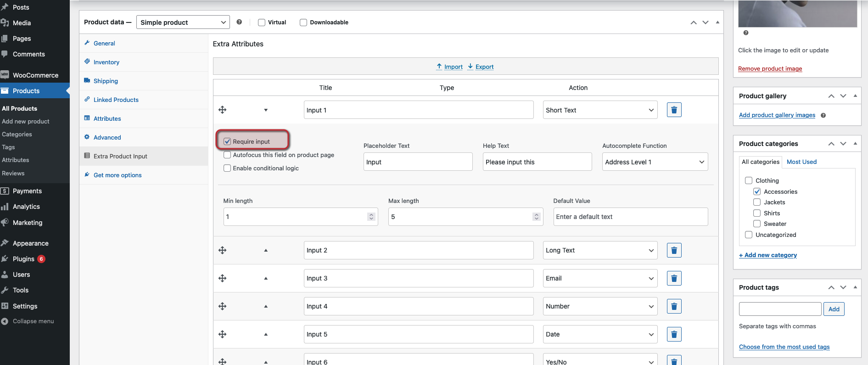Check the Jackets category

[x=757, y=202]
